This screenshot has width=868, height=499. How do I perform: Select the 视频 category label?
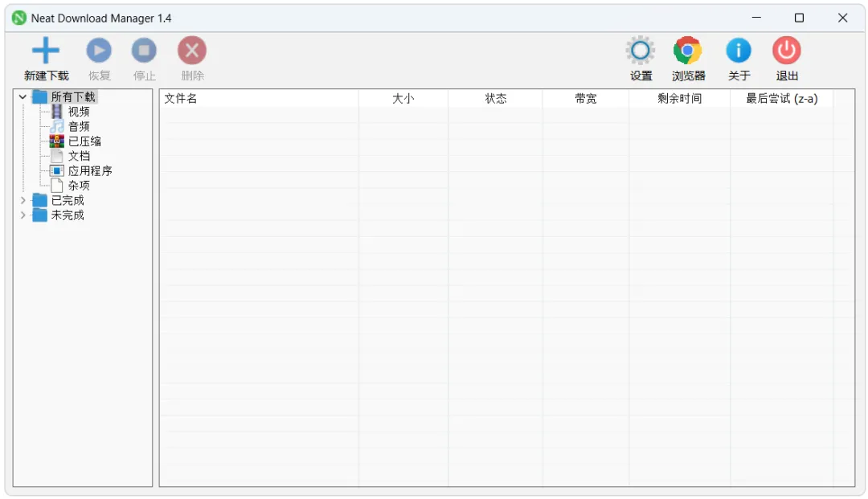point(79,112)
